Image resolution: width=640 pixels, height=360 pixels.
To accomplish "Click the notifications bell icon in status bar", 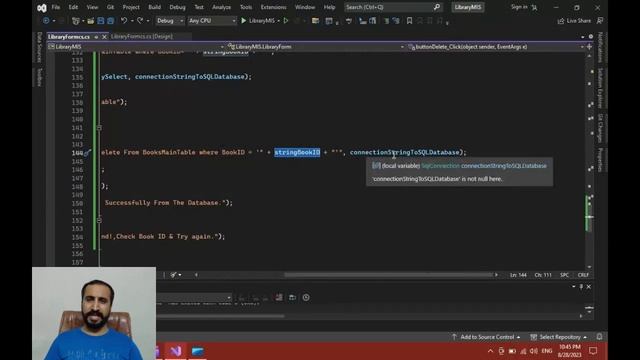I will click(x=599, y=337).
